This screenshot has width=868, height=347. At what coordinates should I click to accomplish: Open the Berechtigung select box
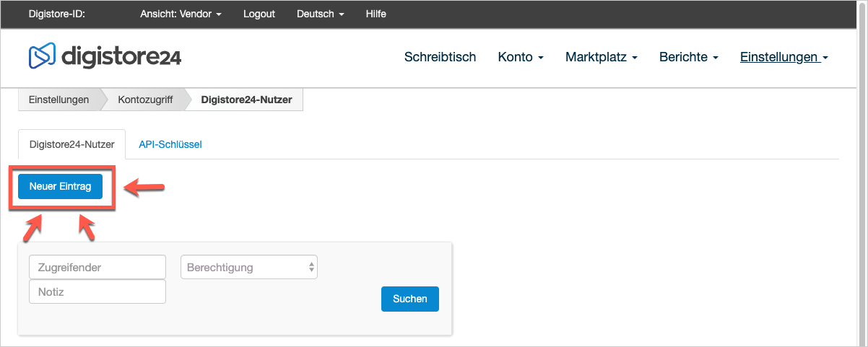coord(249,267)
